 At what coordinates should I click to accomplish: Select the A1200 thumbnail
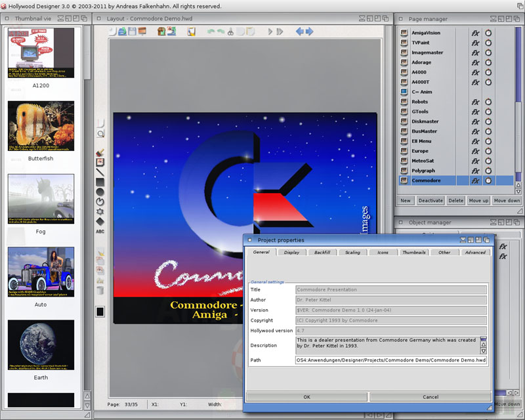(41, 53)
